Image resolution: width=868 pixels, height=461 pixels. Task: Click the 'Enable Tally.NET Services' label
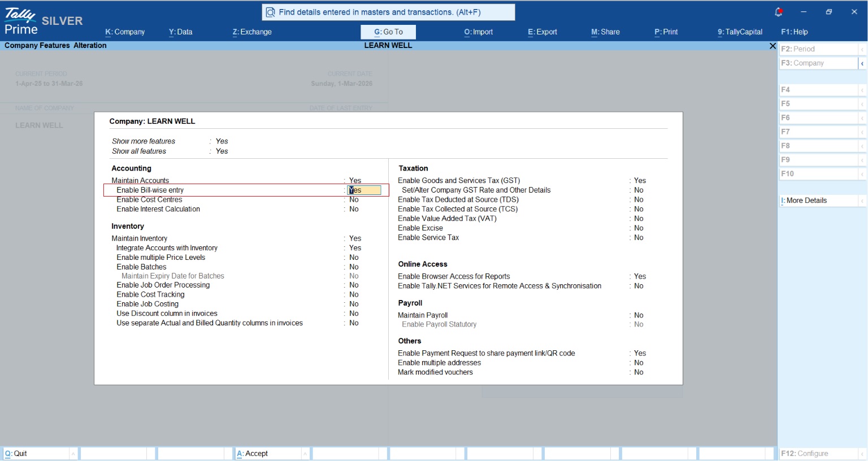(x=500, y=286)
